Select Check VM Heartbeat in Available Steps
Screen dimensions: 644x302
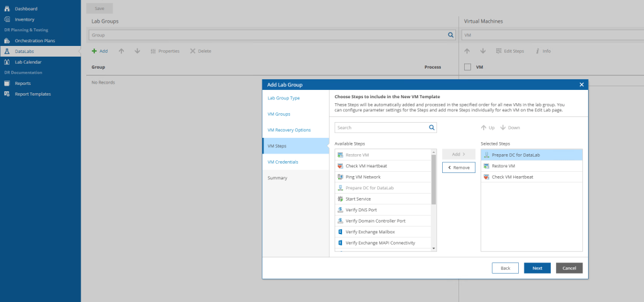pos(366,166)
